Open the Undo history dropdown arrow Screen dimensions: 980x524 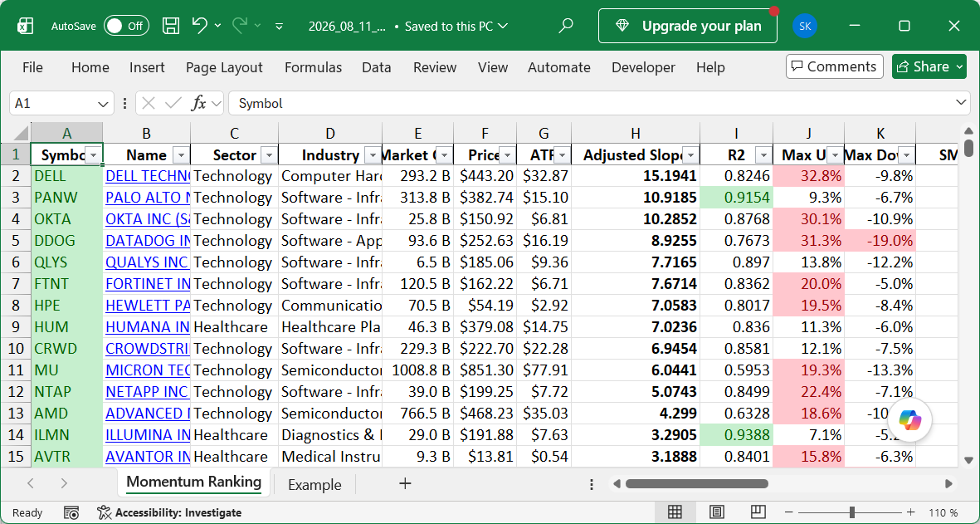click(x=217, y=26)
